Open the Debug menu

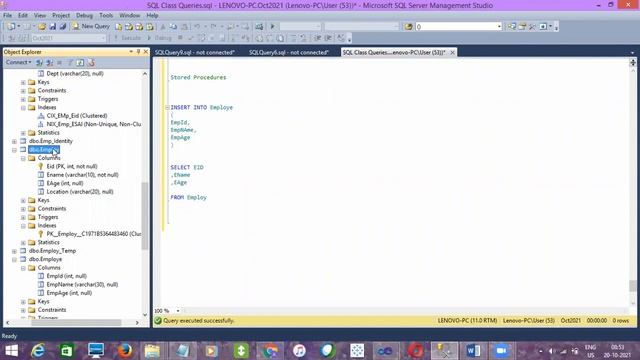point(84,16)
